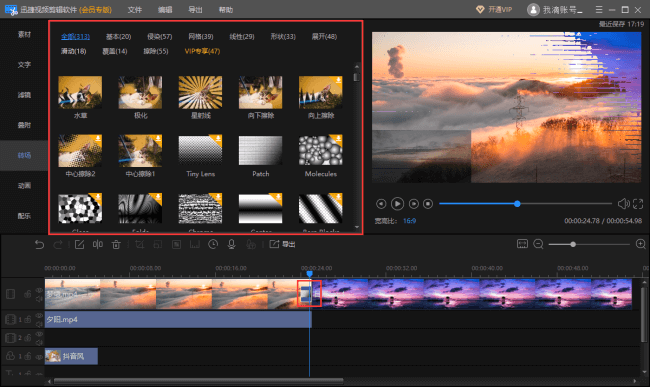Zoom out the timeline with minus magnifier
Screen dimensions: 650x387
[x=538, y=244]
